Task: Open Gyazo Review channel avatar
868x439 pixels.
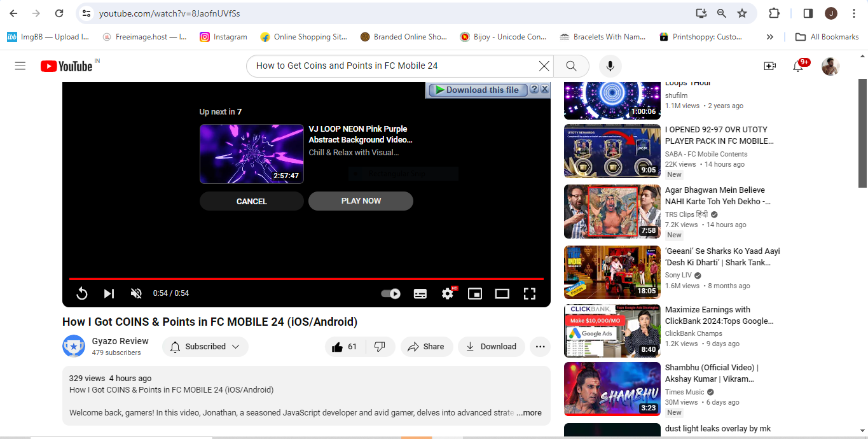Action: 74,346
